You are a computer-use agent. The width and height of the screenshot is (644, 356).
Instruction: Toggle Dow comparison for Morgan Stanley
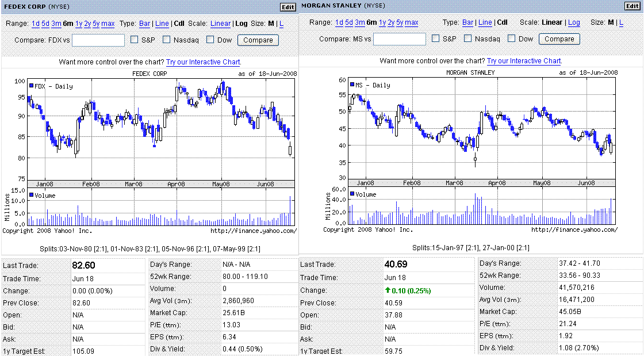pos(512,39)
